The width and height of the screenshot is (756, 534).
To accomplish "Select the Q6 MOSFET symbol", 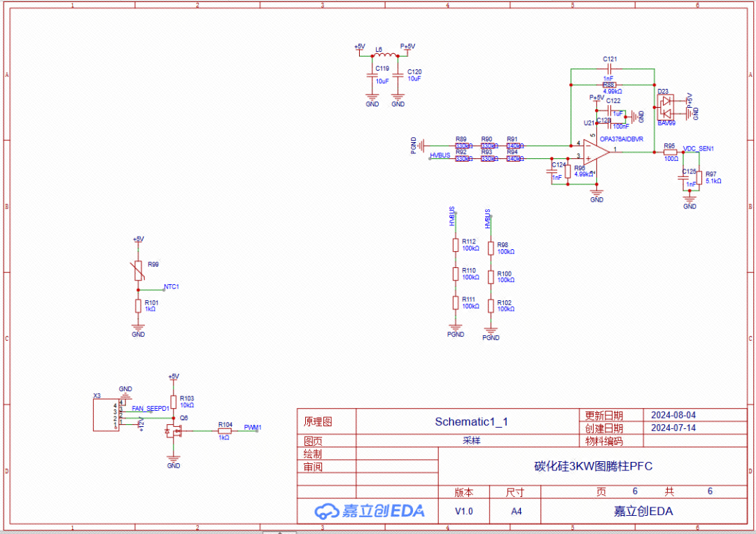I will (174, 431).
